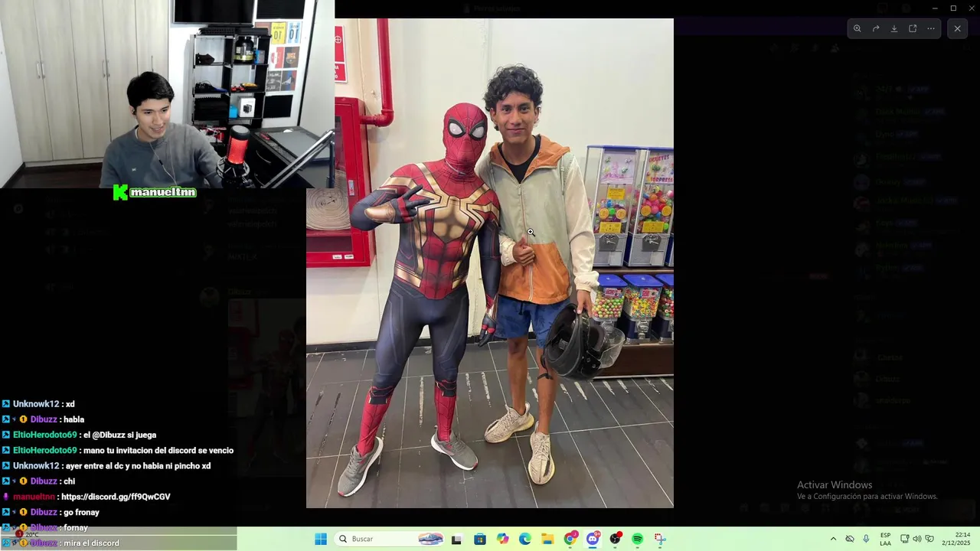Click the microphone tray icon

[866, 539]
